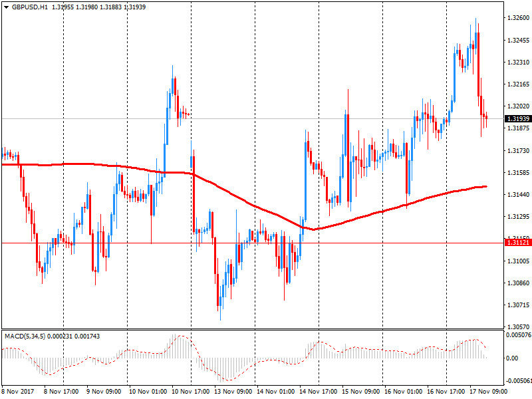Image resolution: width=532 pixels, height=399 pixels.
Task: Click the MACD scale zero value 0.00
Action: click(511, 358)
